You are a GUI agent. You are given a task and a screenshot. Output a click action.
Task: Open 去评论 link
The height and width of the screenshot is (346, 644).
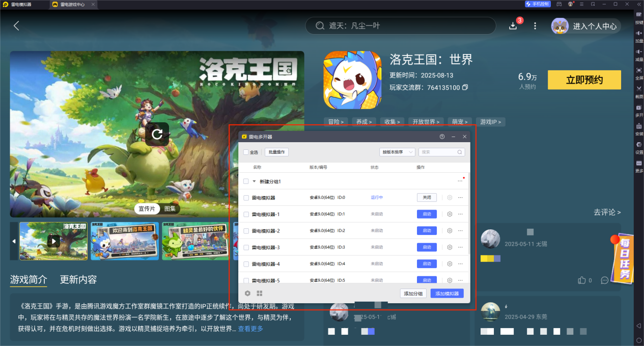click(607, 212)
